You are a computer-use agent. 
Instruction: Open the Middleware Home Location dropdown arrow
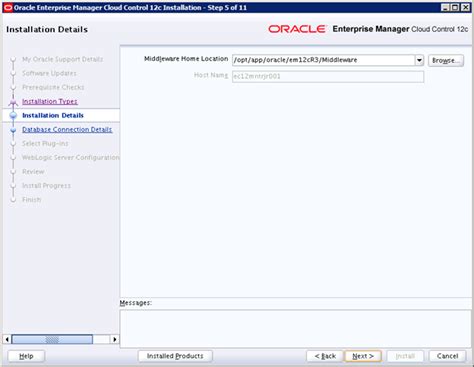(x=419, y=60)
